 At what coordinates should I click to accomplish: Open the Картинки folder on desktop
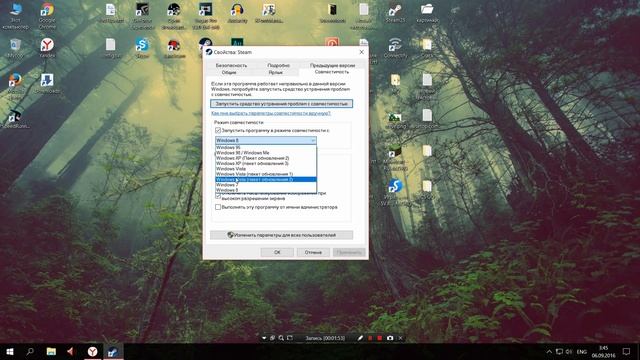[x=427, y=13]
